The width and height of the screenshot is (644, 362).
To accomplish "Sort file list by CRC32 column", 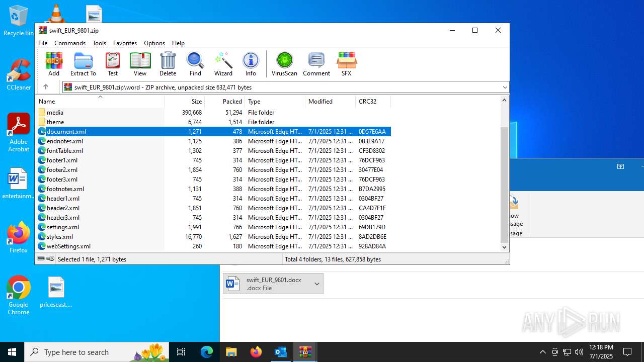I will click(x=373, y=102).
